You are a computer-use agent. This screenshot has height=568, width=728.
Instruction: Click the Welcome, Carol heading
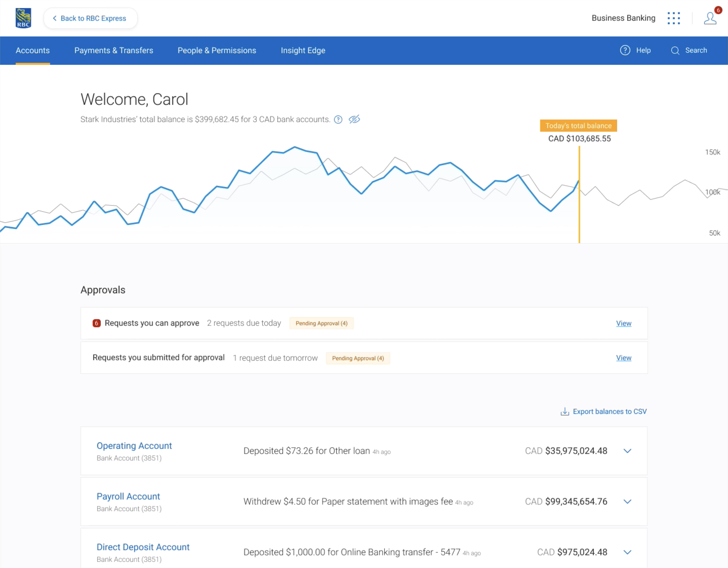[134, 99]
